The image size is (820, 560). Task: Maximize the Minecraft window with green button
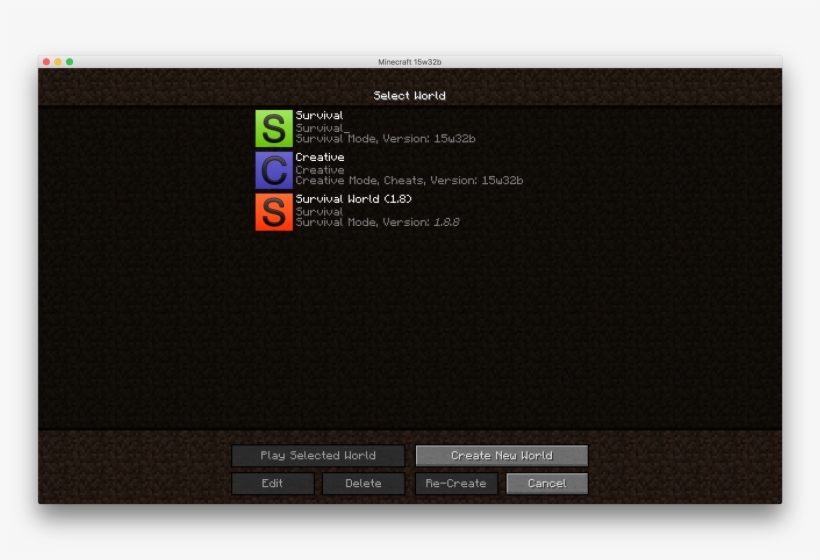click(70, 62)
